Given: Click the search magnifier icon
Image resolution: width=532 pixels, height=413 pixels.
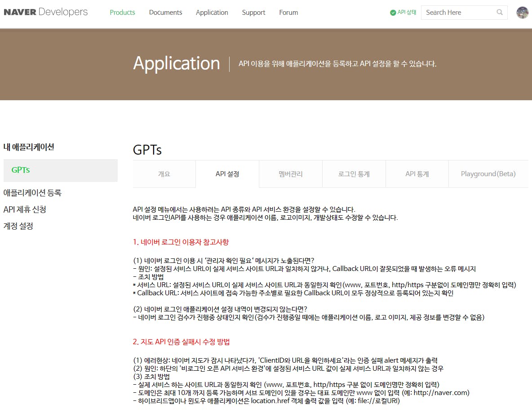Looking at the screenshot, I should 500,12.
